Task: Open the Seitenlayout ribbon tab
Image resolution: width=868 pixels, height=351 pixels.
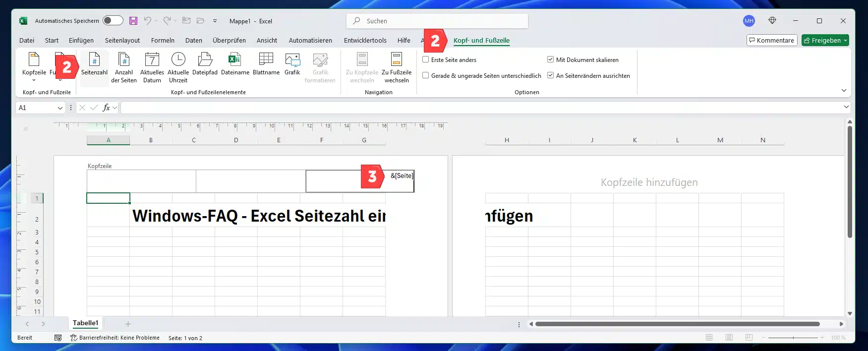Action: pos(122,40)
